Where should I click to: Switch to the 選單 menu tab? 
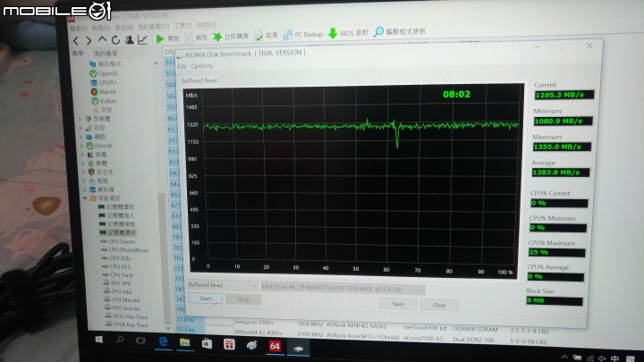click(78, 54)
